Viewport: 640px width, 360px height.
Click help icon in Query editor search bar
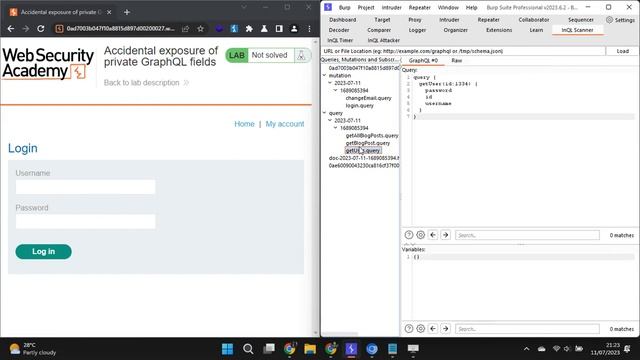[x=409, y=235]
